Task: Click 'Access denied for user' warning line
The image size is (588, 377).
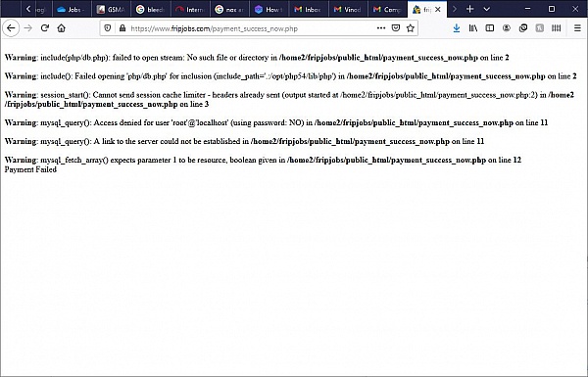Action: point(276,122)
